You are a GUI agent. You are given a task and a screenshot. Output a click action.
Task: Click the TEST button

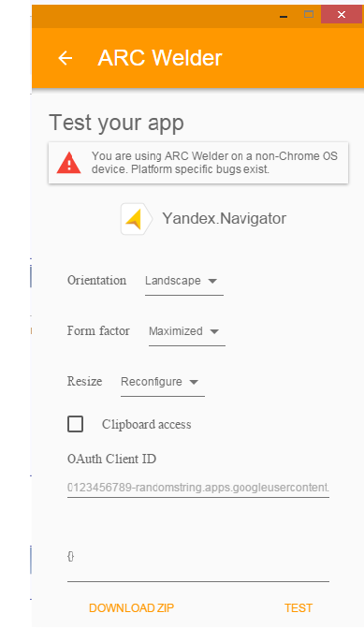pos(298,608)
